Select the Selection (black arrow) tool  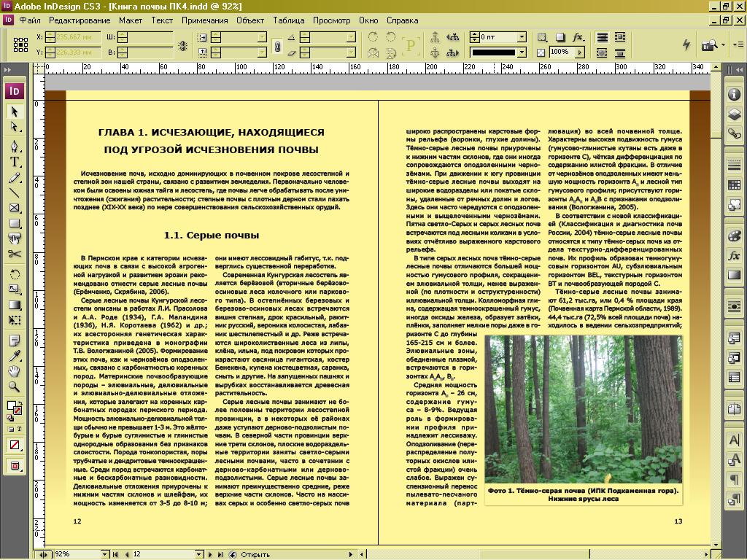[x=15, y=112]
